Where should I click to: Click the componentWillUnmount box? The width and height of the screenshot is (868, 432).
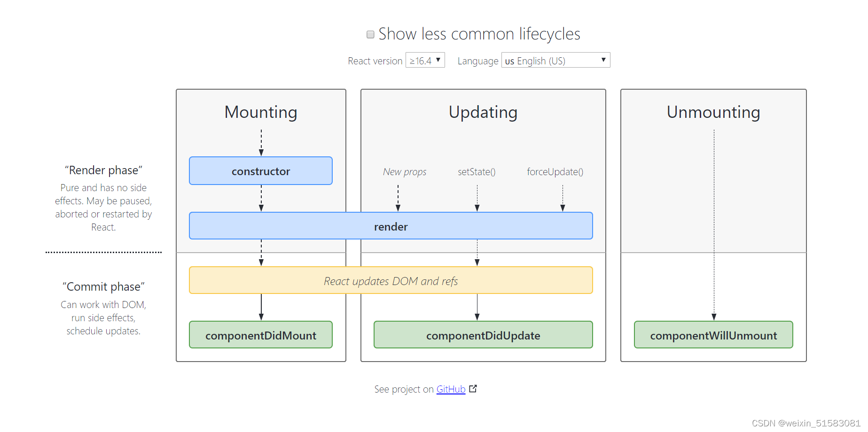tap(713, 335)
